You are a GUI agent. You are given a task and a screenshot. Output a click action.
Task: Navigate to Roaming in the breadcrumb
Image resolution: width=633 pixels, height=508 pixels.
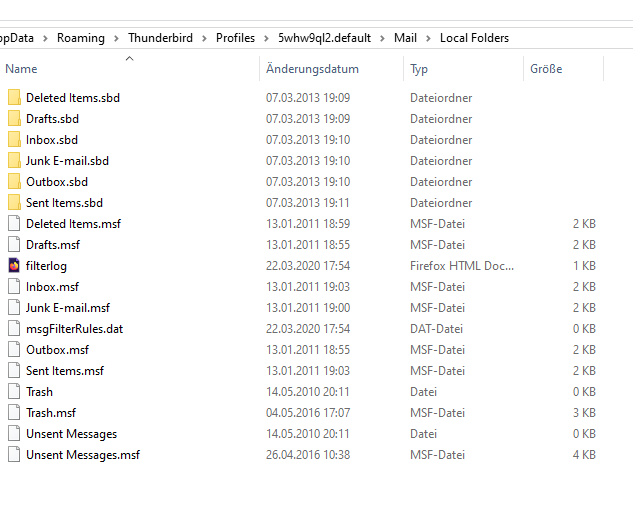[81, 38]
